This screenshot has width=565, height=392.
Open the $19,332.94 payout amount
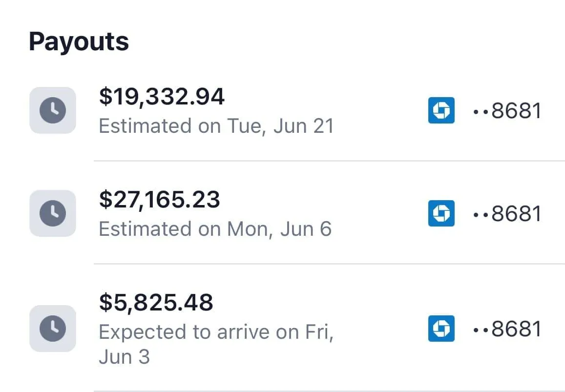coord(162,96)
